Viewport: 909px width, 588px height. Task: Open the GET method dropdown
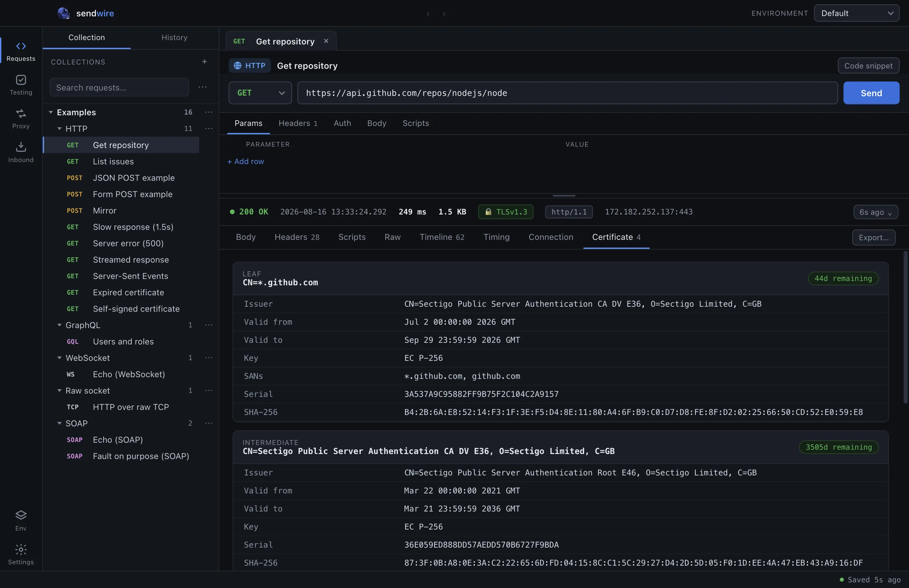pyautogui.click(x=260, y=93)
